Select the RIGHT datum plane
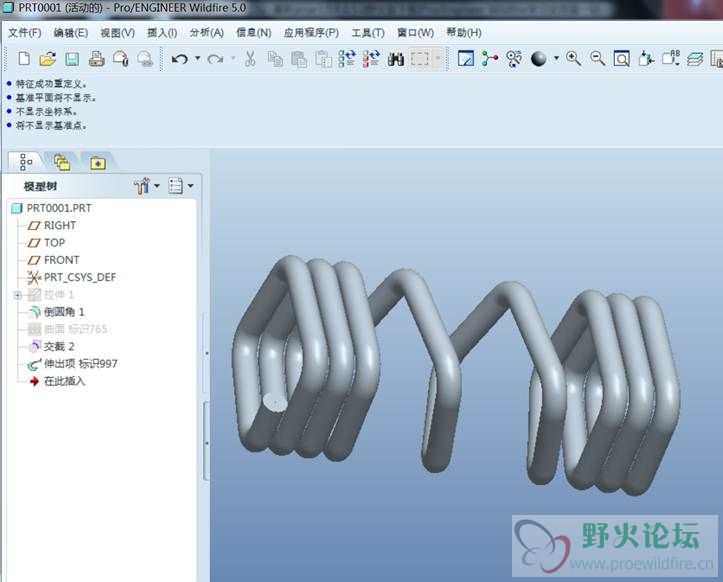723x582 pixels. pyautogui.click(x=59, y=226)
